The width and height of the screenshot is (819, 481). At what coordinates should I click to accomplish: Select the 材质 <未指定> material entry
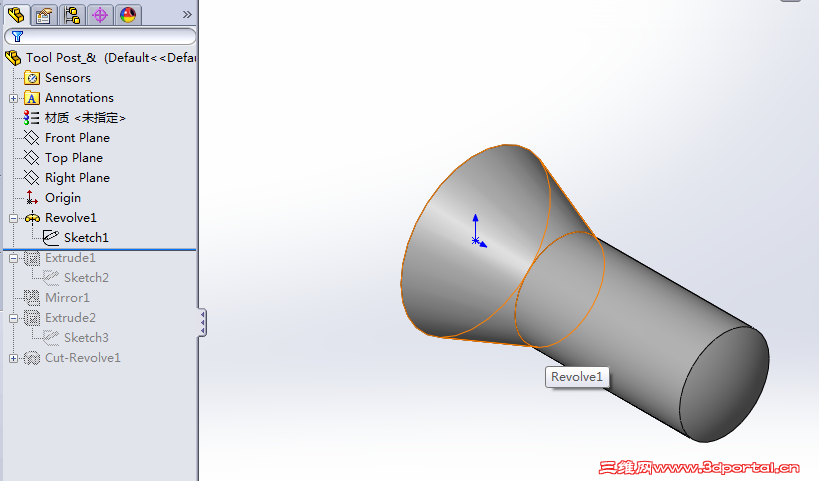(85, 118)
